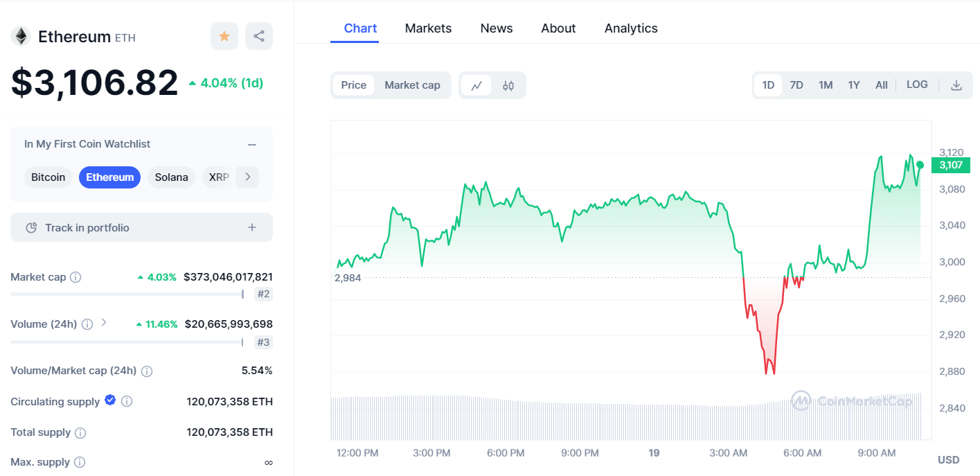This screenshot has width=980, height=476.
Task: Show Market cap info tooltip icon
Action: [x=75, y=277]
